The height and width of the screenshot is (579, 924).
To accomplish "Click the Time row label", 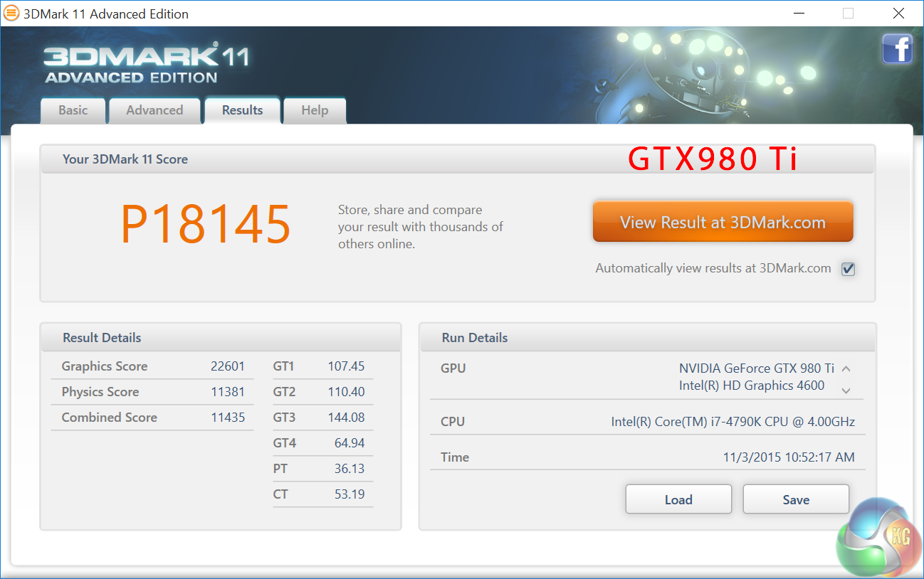I will tap(455, 457).
